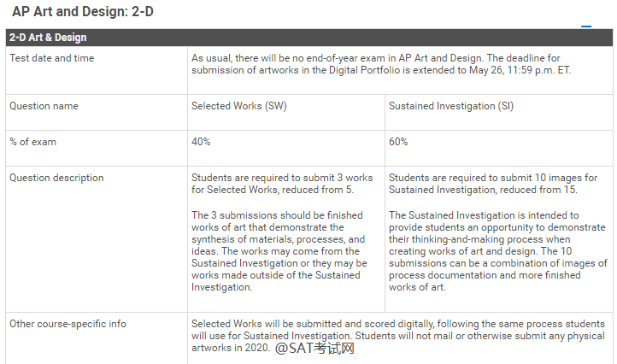Select the "Question name" row label
The image size is (617, 364).
tap(44, 106)
